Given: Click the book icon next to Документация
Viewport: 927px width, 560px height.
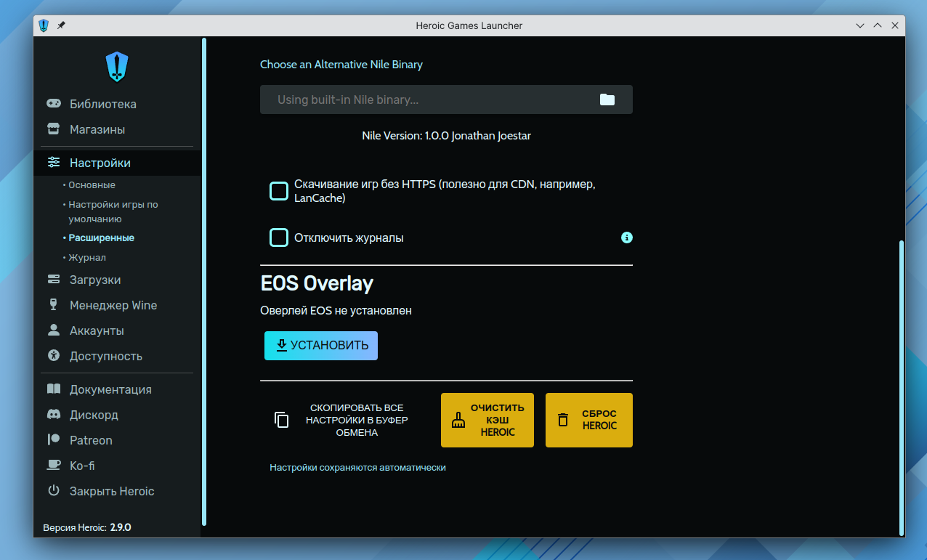Looking at the screenshot, I should pos(54,389).
